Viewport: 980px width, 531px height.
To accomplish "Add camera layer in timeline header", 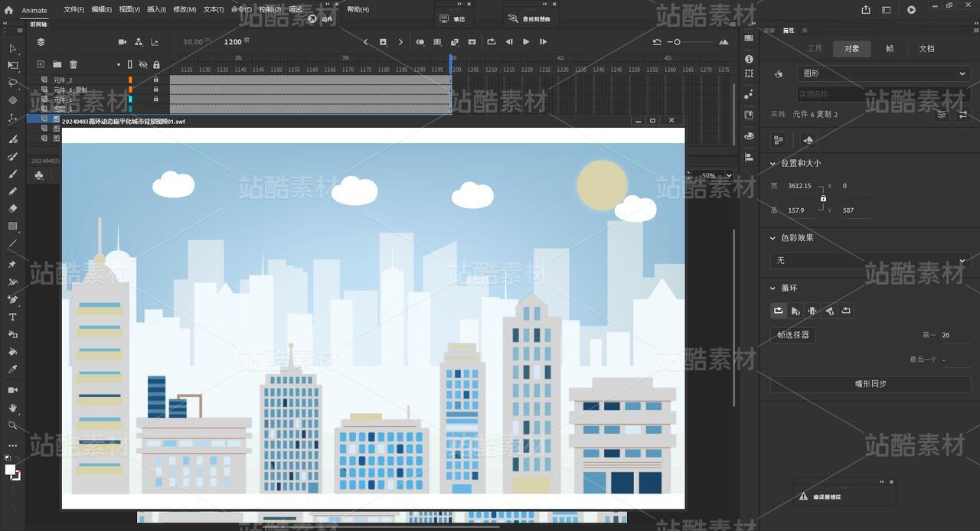I will [122, 42].
